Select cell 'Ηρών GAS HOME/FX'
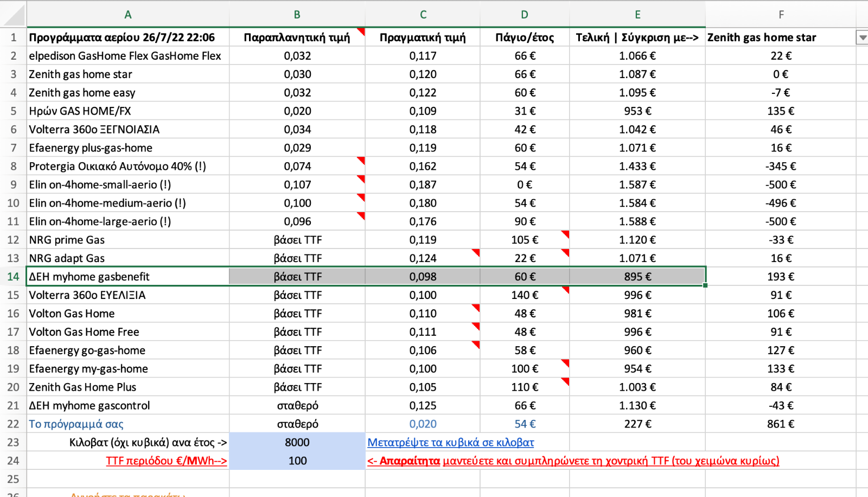 128,111
